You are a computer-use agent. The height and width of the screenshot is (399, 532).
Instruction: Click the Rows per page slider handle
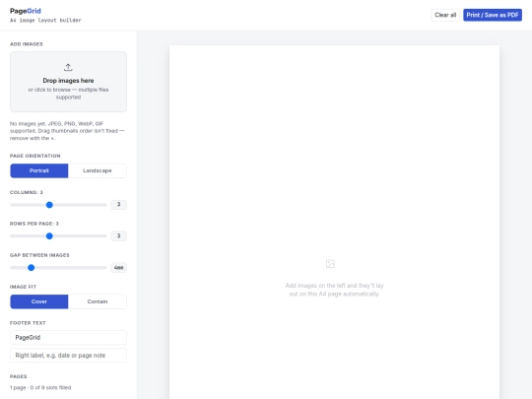pos(49,235)
